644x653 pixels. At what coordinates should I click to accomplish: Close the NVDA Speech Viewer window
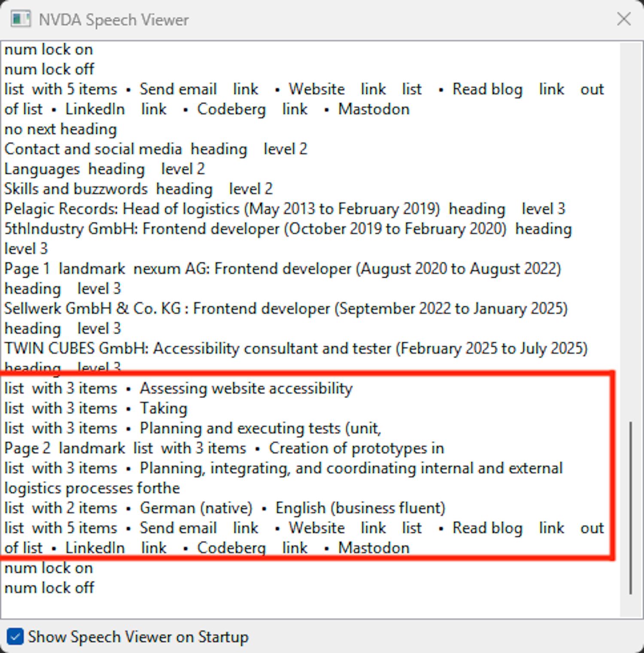(623, 19)
